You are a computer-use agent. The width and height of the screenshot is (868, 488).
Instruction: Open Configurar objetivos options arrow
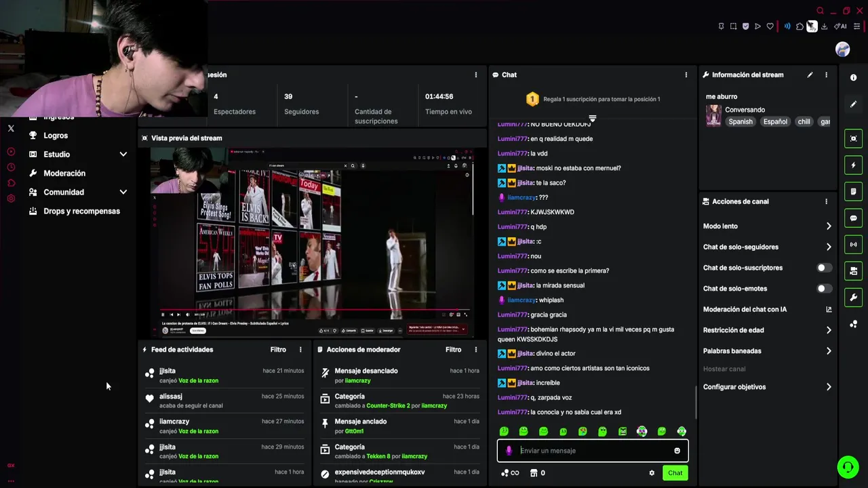[829, 387]
